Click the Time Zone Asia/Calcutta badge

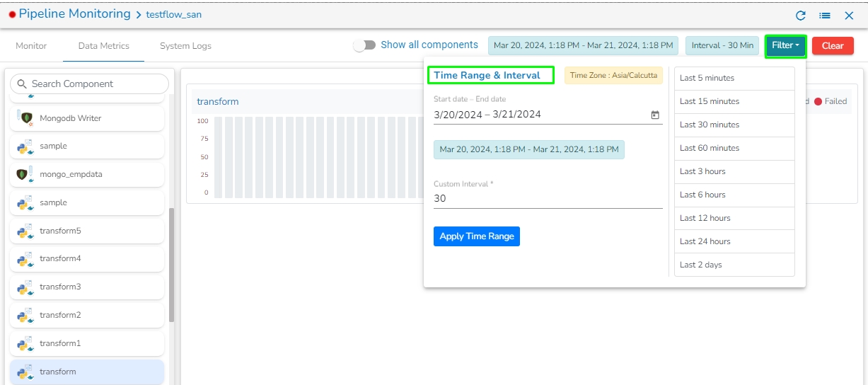tap(613, 75)
